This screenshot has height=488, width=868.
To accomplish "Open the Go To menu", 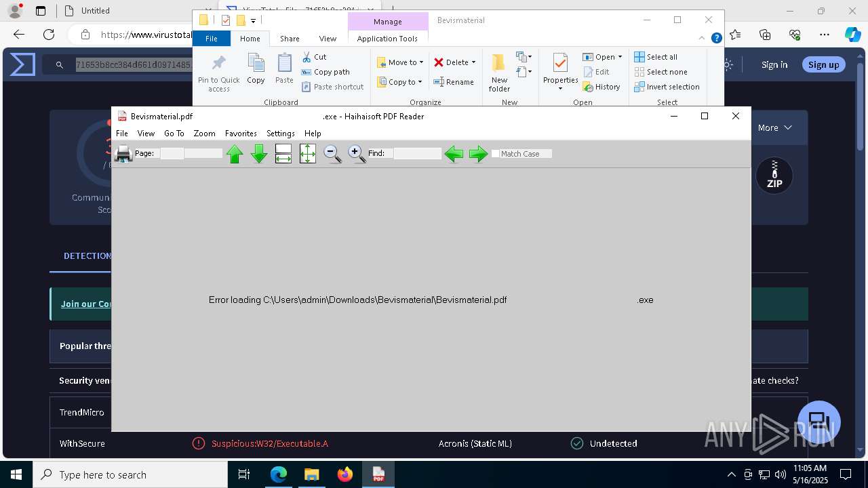I will tap(174, 134).
